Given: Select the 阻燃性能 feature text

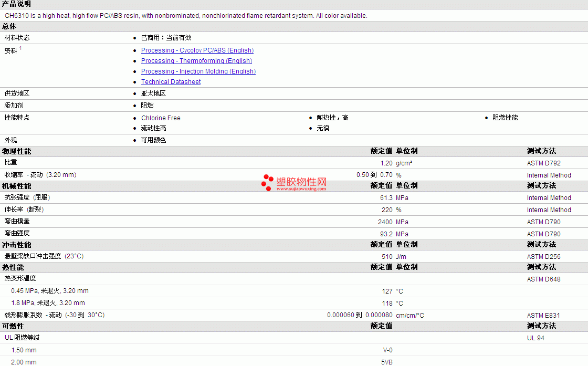Looking at the screenshot, I should click(x=505, y=118).
